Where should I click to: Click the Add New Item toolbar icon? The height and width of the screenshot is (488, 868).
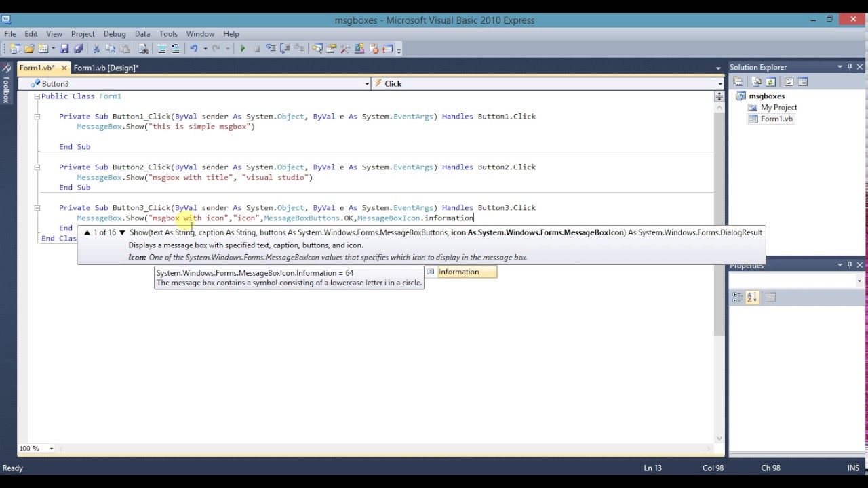click(43, 49)
